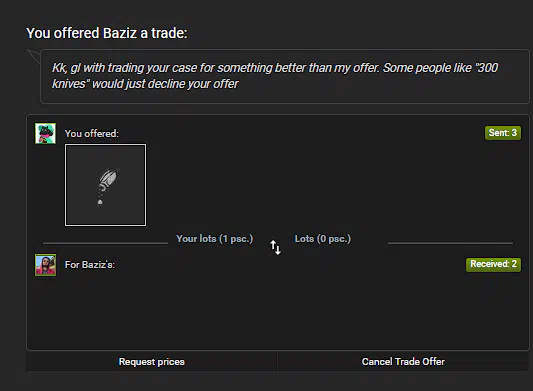This screenshot has width=533, height=391.
Task: Click the green Received: 2 badge
Action: 493,264
